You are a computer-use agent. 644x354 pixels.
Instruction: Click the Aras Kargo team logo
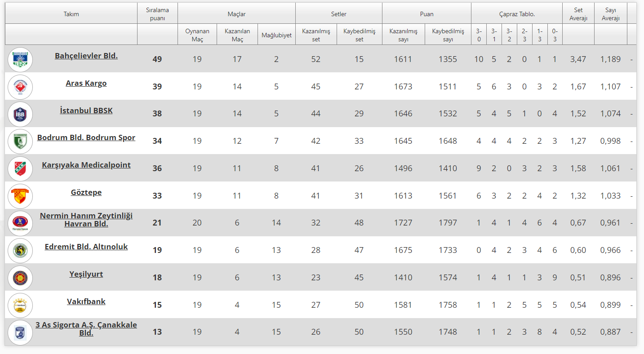click(x=20, y=87)
